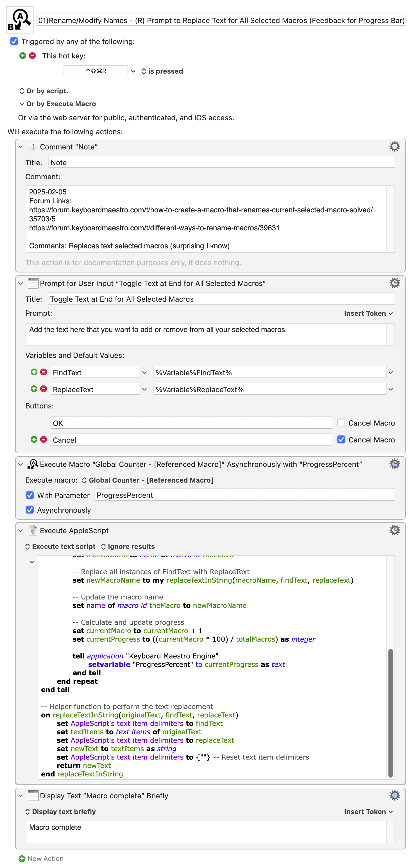Enable Cancel Macro for the OK button
This screenshot has width=412, height=868.
pyautogui.click(x=341, y=422)
